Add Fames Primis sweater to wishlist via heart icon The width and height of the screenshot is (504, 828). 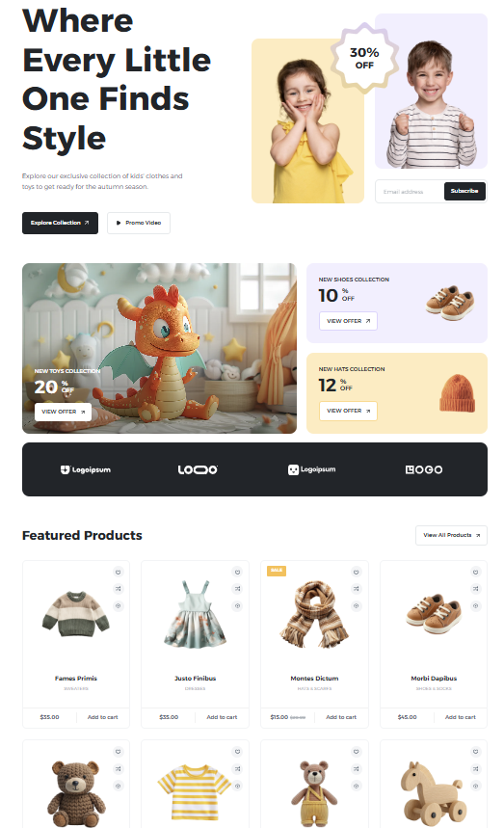[x=119, y=572]
